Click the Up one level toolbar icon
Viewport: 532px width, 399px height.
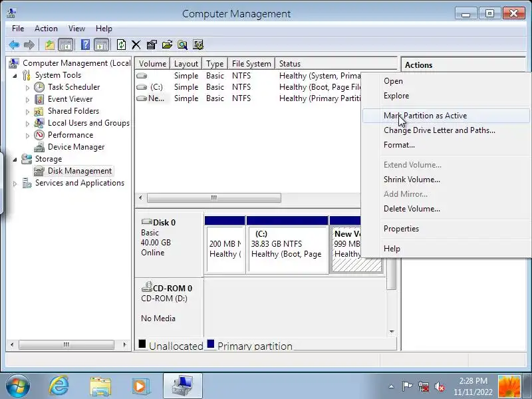click(49, 45)
